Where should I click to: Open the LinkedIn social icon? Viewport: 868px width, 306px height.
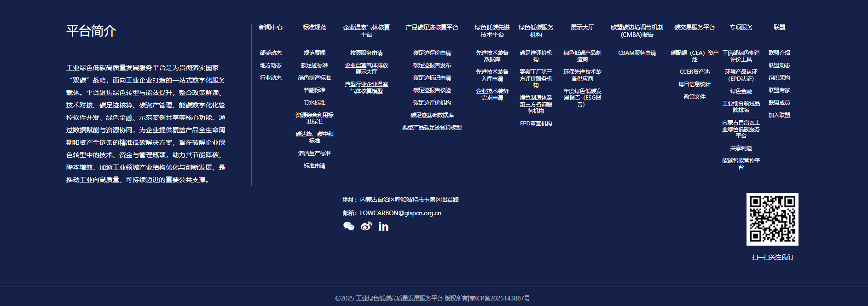tap(383, 226)
